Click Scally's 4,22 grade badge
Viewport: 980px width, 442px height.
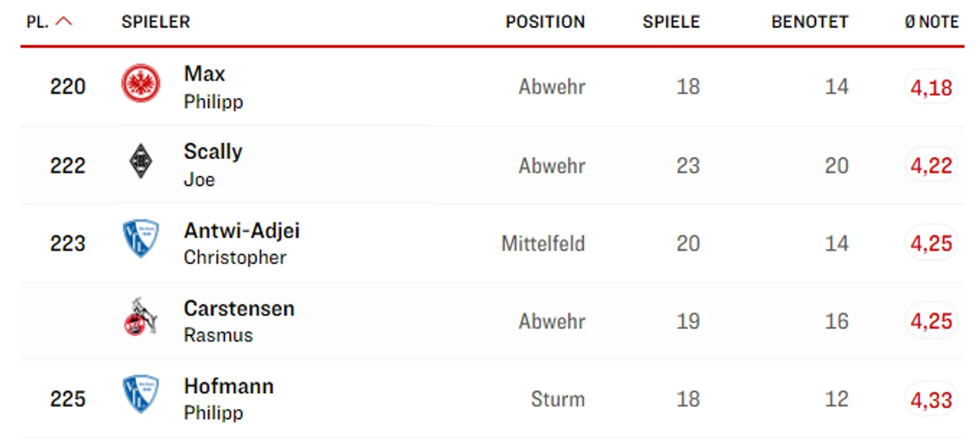(x=931, y=165)
